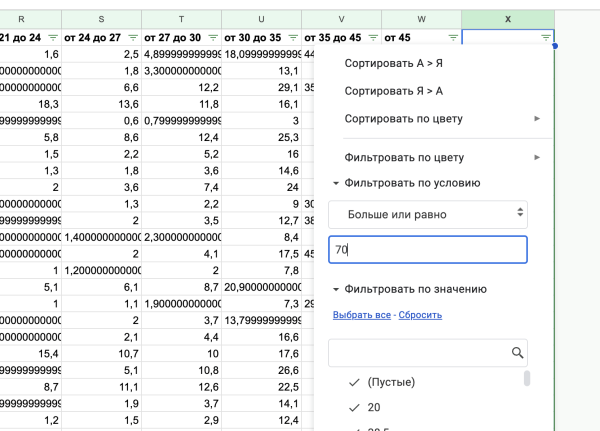Screen dimensions: 600x431
Task: Collapse the 'Фильтровать по значению' section
Action: (336, 289)
